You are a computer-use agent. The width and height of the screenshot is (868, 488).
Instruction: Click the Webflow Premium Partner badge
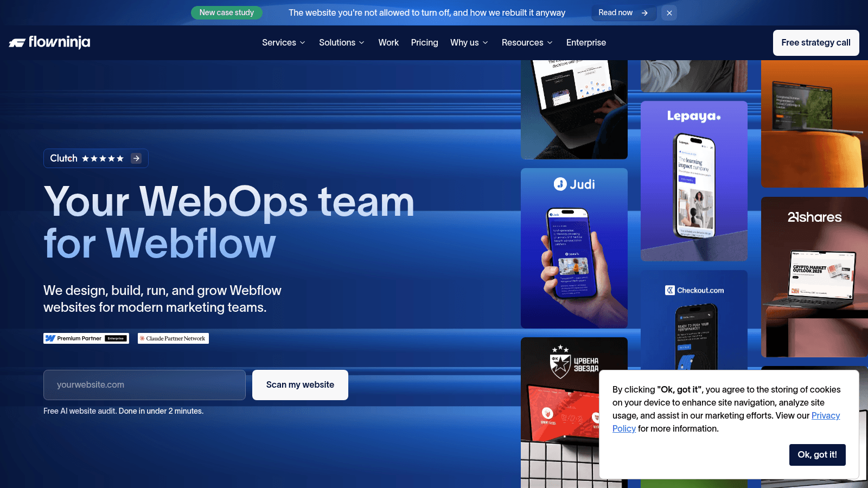86,338
